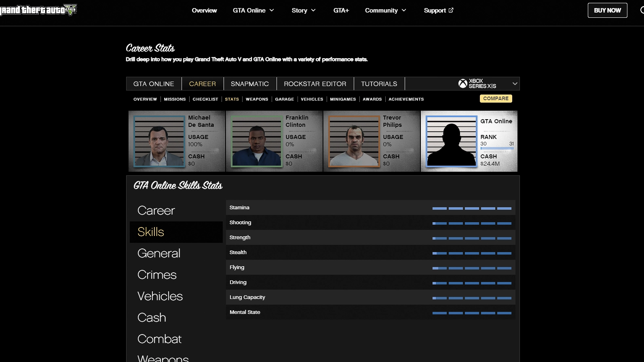Switch to the Rockstar Editor tab
644x362 pixels.
(315, 84)
